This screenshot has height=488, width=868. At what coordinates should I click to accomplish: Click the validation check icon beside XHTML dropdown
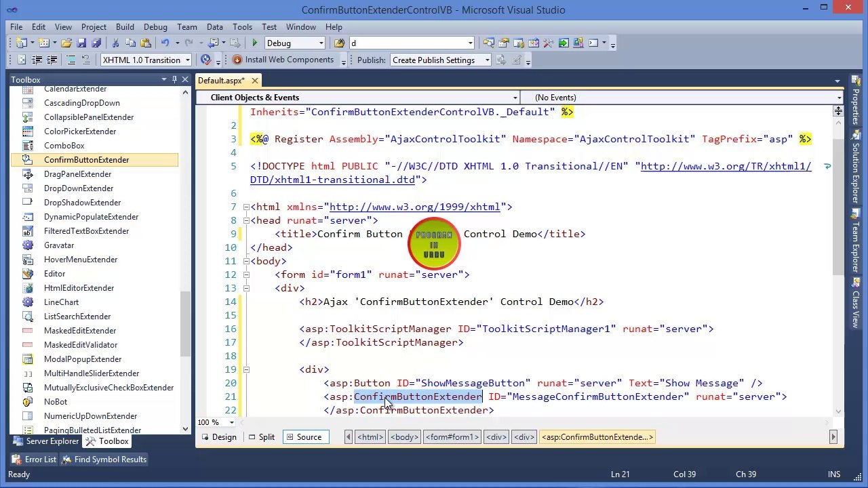[x=206, y=60]
